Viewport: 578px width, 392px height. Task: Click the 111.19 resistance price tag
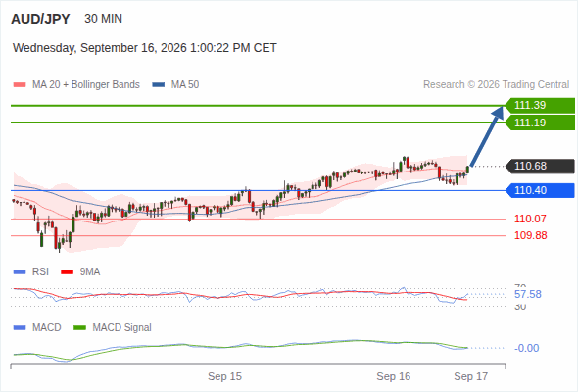(540, 122)
